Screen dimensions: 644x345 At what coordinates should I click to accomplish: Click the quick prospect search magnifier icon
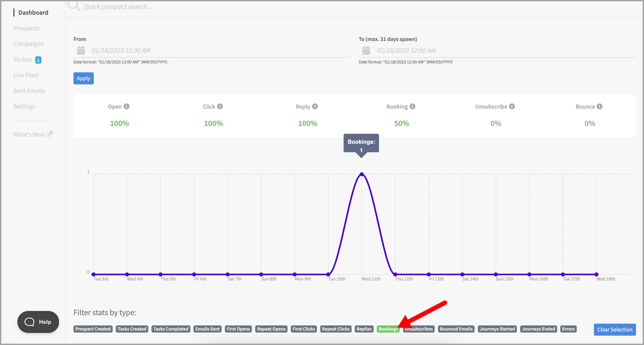point(74,6)
